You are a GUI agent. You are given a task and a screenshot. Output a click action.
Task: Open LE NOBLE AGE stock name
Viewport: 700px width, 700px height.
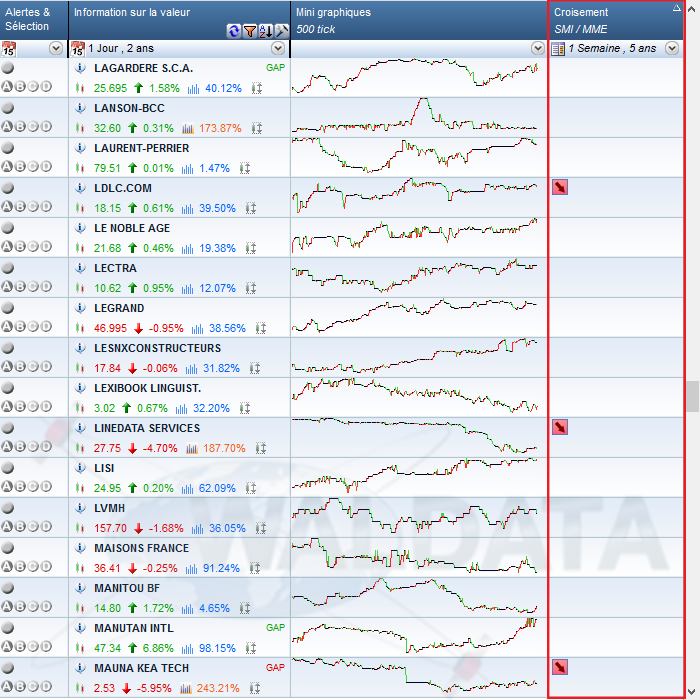(x=132, y=228)
